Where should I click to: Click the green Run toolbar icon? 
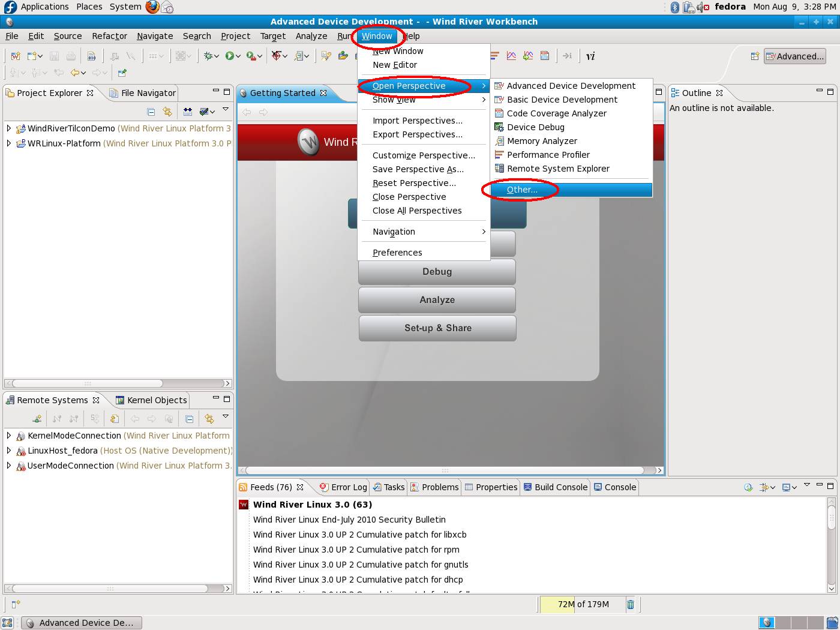point(229,56)
